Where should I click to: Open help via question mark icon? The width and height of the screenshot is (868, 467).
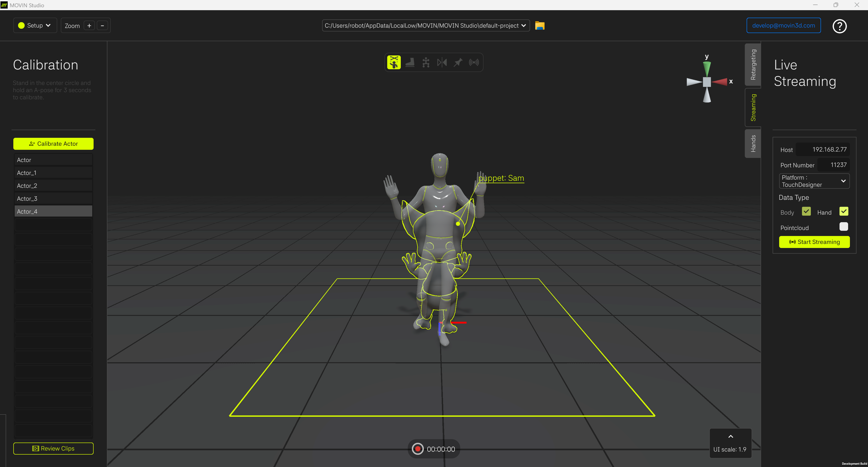click(839, 26)
